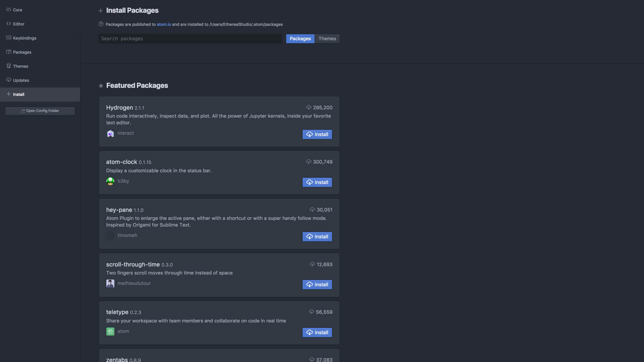
Task: Click the download cloud icon beside 295,200
Action: (309, 107)
